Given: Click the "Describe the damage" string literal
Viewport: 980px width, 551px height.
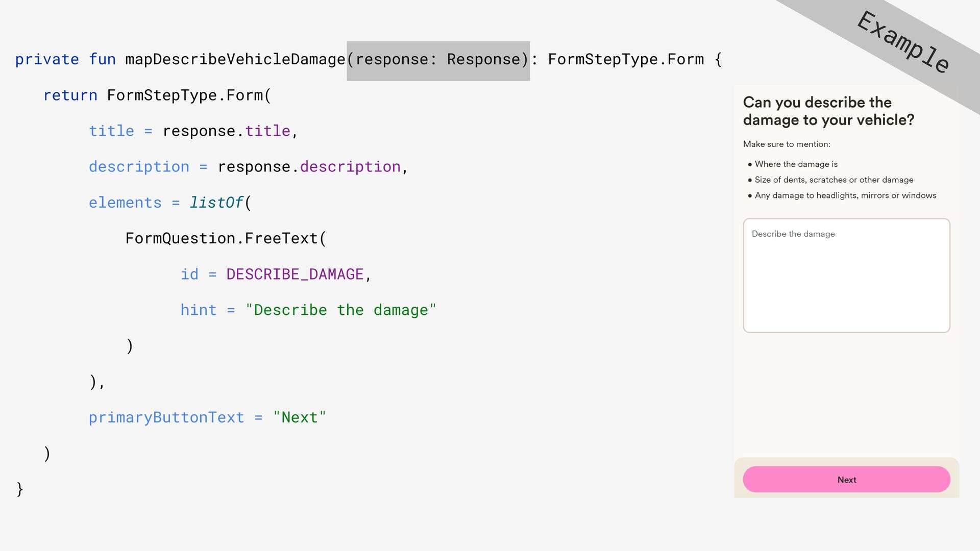Looking at the screenshot, I should (340, 310).
